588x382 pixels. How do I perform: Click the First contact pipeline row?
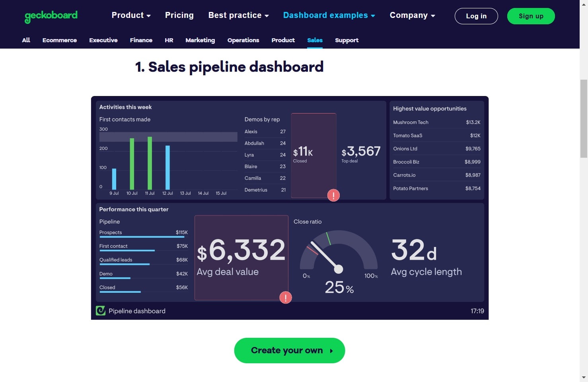[144, 247]
